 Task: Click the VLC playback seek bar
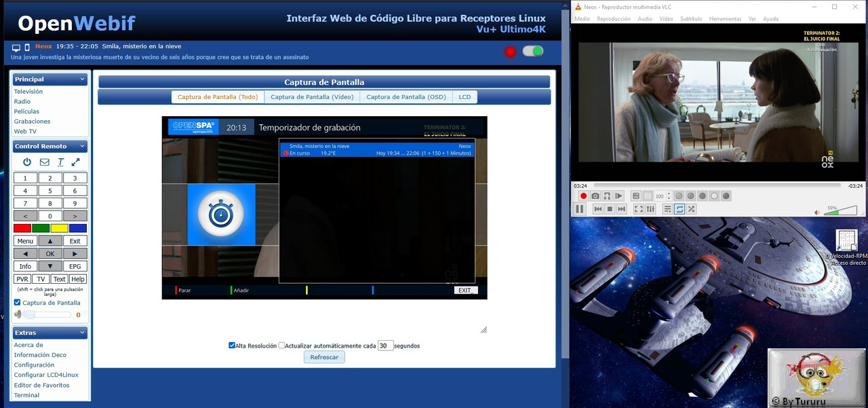coord(717,185)
